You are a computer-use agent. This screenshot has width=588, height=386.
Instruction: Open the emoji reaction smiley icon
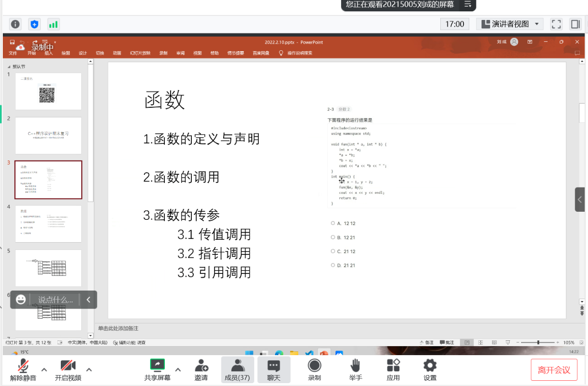coord(20,300)
